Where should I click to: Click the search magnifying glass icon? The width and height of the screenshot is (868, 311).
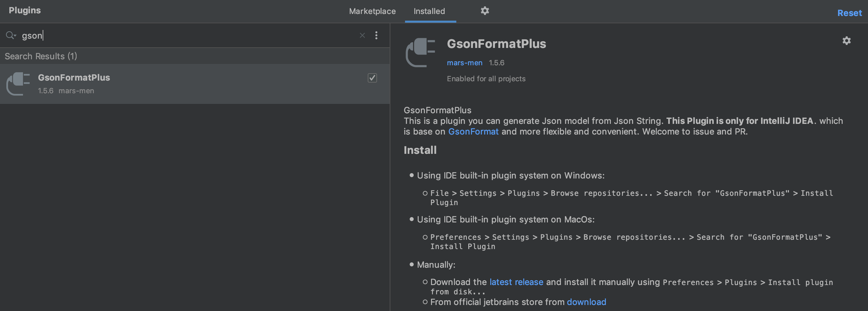coord(9,35)
